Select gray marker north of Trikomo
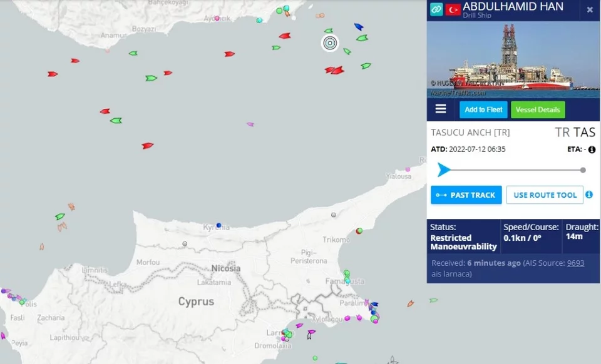The height and width of the screenshot is (364, 601). coord(334,215)
